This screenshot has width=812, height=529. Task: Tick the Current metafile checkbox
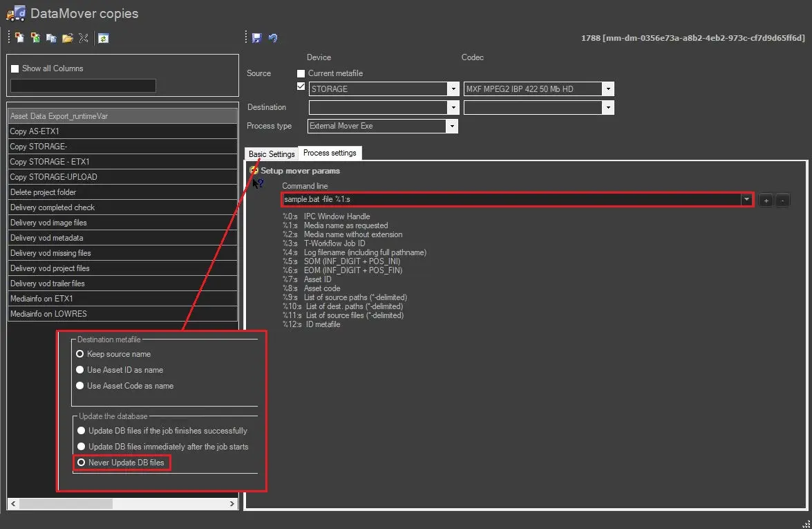pyautogui.click(x=301, y=73)
